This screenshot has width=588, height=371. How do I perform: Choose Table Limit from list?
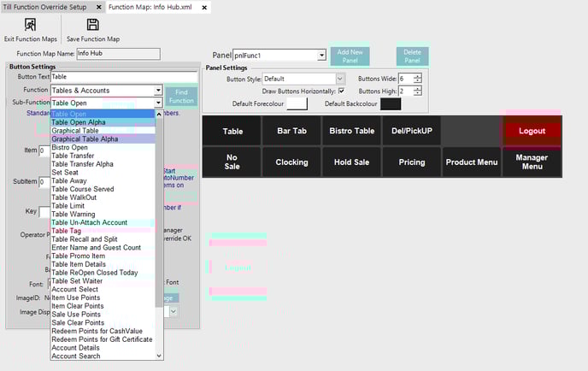(x=103, y=205)
